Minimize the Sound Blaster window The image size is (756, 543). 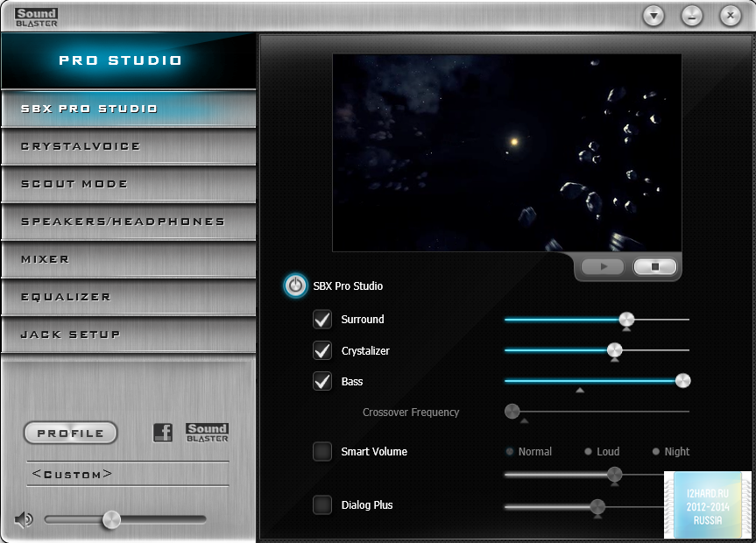692,16
